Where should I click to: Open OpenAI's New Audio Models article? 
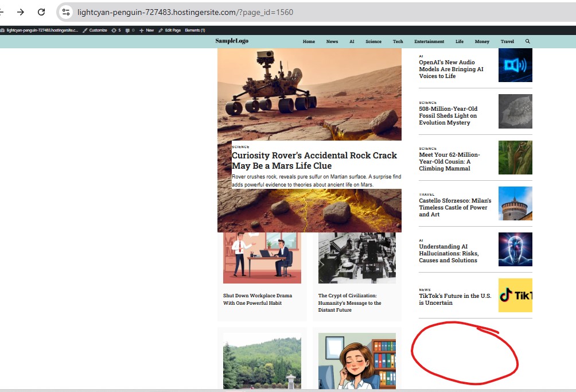point(451,69)
